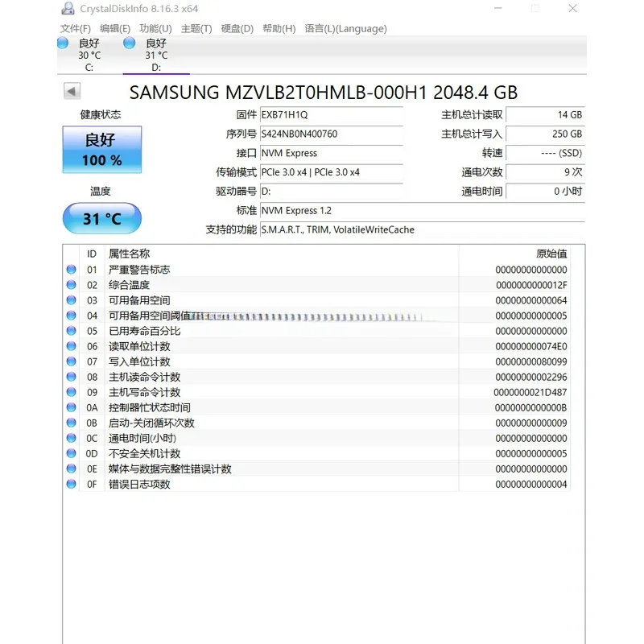The height and width of the screenshot is (644, 644).
Task: Click the 31 °C temperature button
Action: 102,218
